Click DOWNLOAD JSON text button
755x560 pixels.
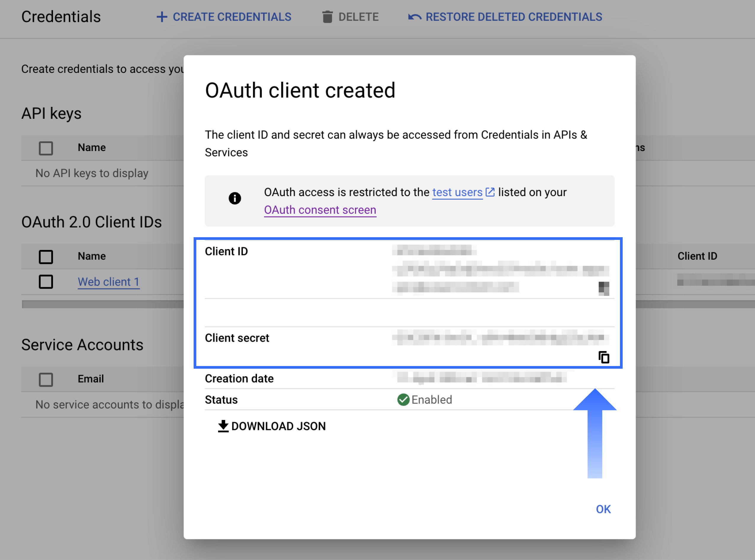tap(278, 426)
